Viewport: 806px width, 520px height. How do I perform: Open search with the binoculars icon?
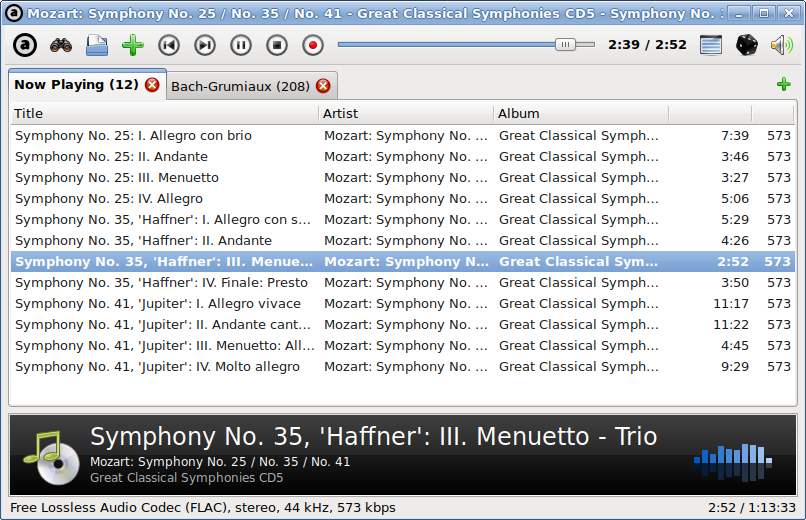[61, 45]
